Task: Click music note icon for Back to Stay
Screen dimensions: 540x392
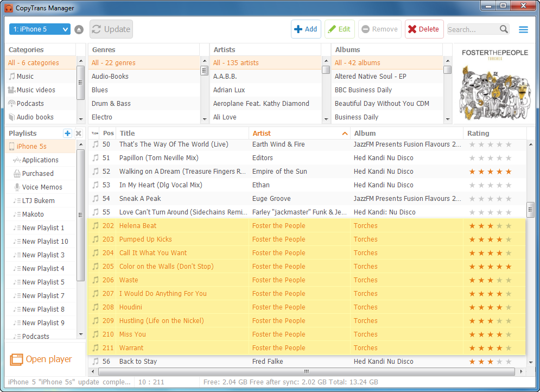Action: point(96,362)
